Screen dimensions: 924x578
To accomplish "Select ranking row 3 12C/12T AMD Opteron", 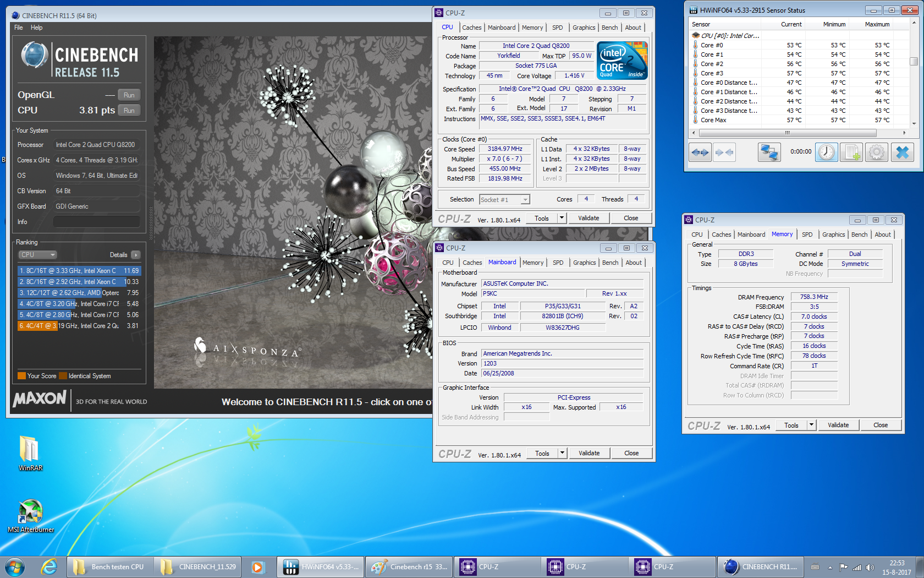I will [79, 293].
